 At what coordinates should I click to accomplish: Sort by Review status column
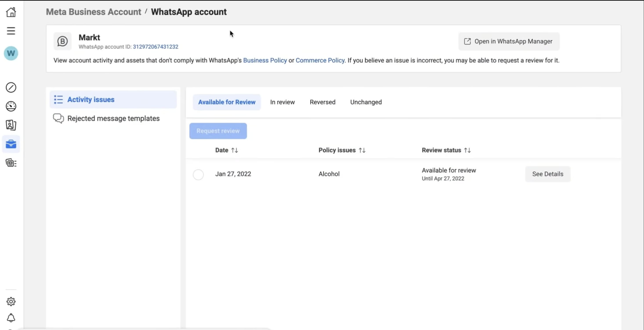click(467, 150)
